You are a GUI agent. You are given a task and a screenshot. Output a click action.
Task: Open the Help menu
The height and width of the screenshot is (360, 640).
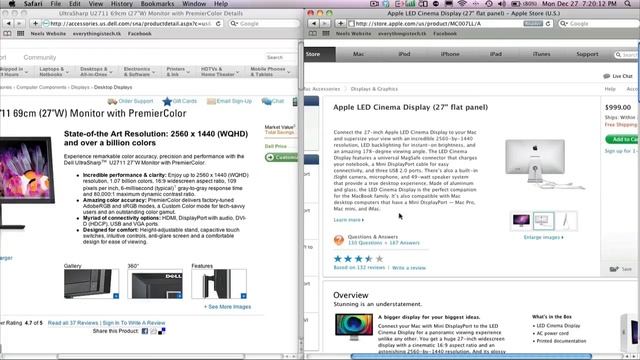pyautogui.click(x=221, y=4)
